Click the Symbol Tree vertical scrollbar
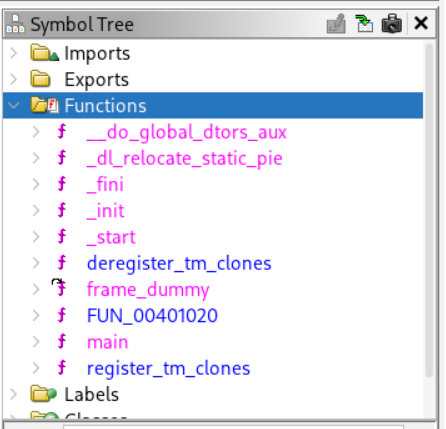The image size is (446, 429). [429, 210]
